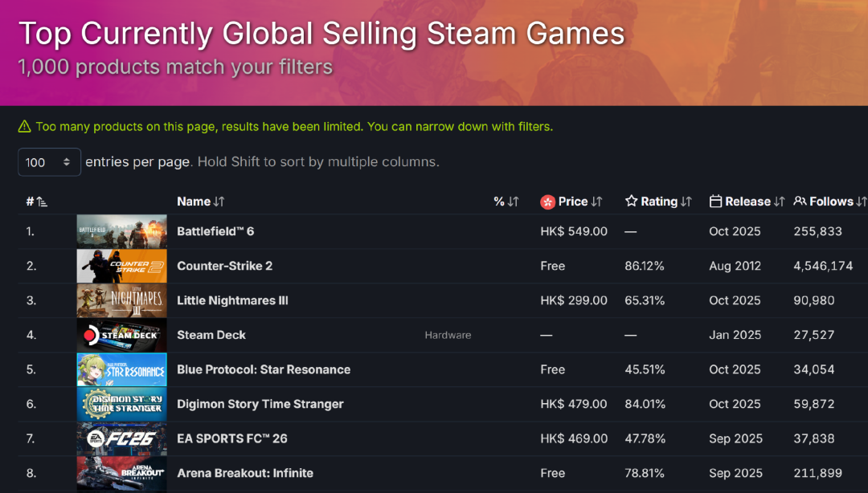Sort by Name column arrows

(219, 202)
